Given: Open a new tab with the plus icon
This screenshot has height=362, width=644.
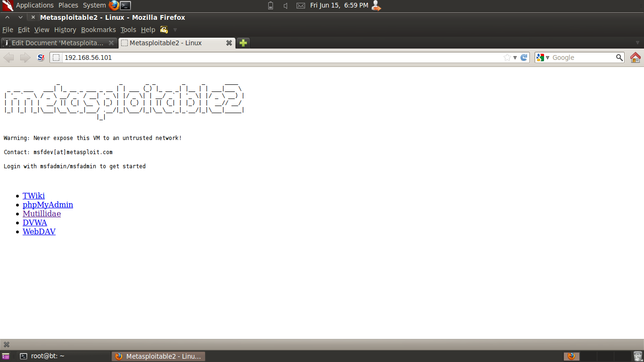Looking at the screenshot, I should [243, 43].
